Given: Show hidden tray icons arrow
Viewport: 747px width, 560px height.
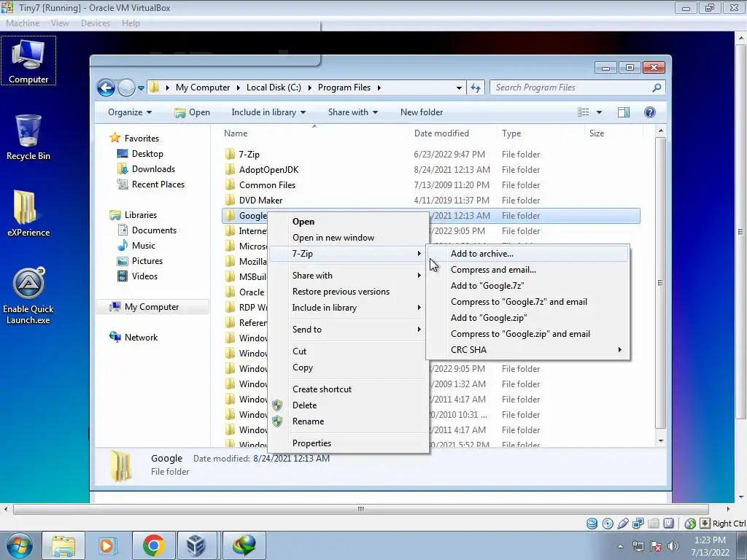Looking at the screenshot, I should tap(620, 546).
